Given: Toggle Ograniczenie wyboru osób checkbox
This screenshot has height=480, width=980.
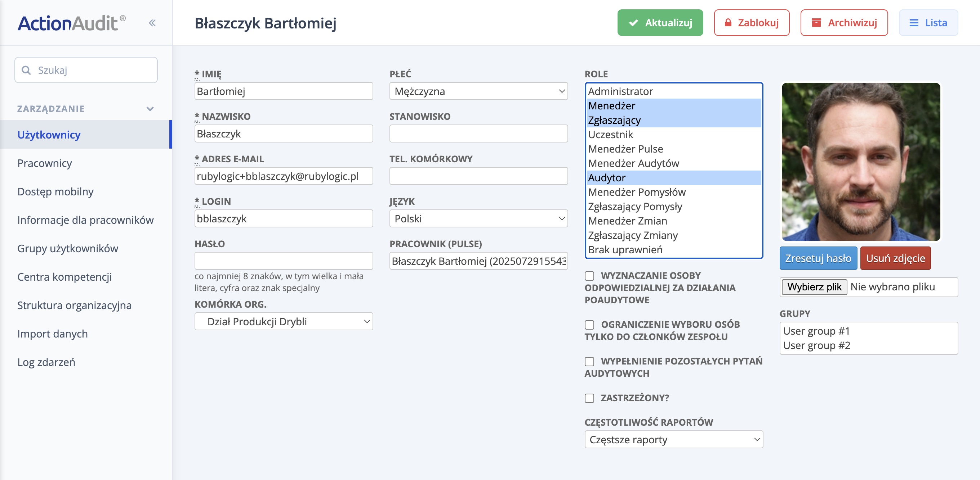Looking at the screenshot, I should 589,325.
